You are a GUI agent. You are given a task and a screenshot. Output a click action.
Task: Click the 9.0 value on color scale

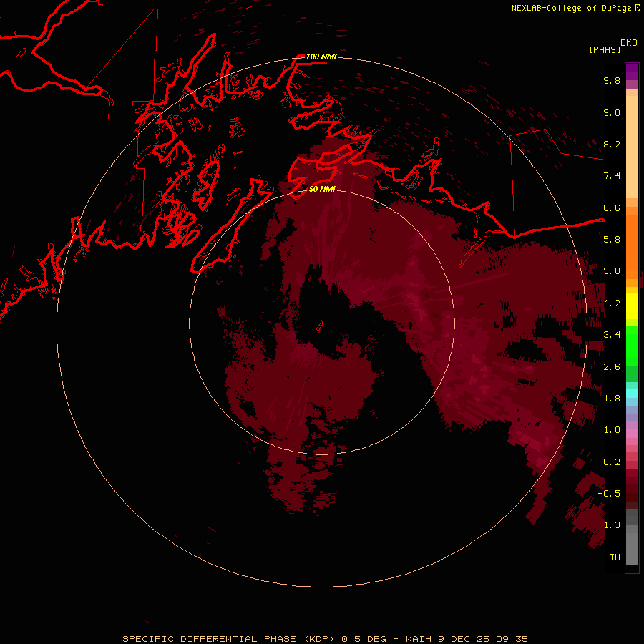coord(612,112)
